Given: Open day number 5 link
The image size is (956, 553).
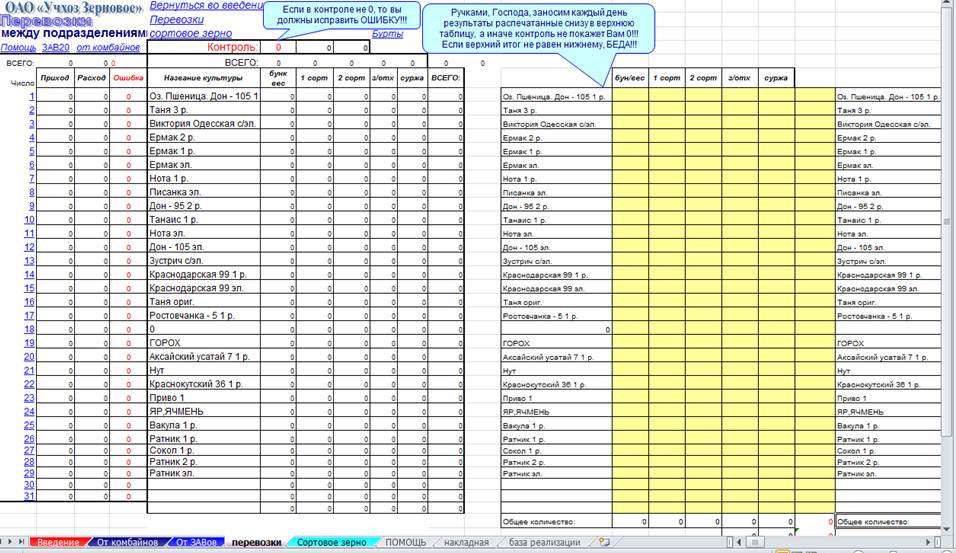Looking at the screenshot, I should click(x=32, y=151).
